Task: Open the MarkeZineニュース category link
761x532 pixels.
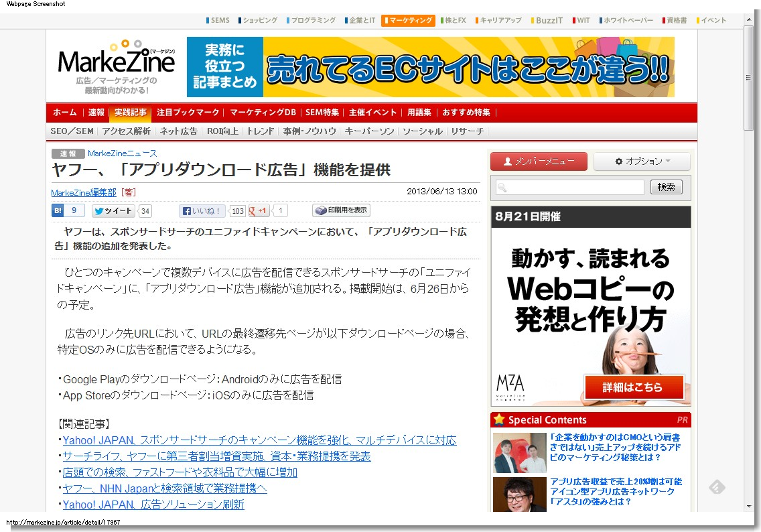Action: [123, 153]
